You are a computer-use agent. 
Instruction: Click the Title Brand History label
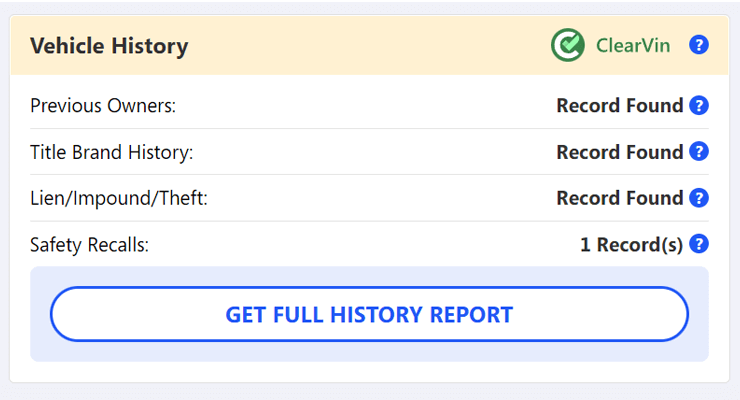[x=112, y=152]
